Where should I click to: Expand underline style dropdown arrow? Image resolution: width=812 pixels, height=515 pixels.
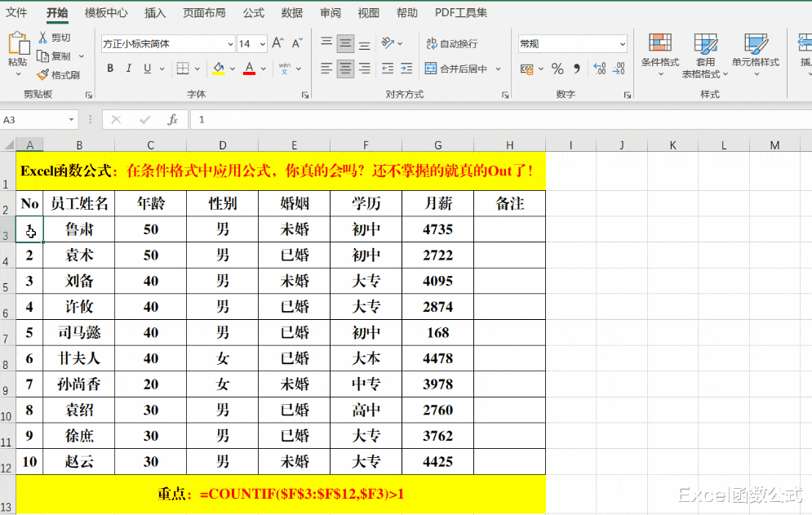(162, 69)
